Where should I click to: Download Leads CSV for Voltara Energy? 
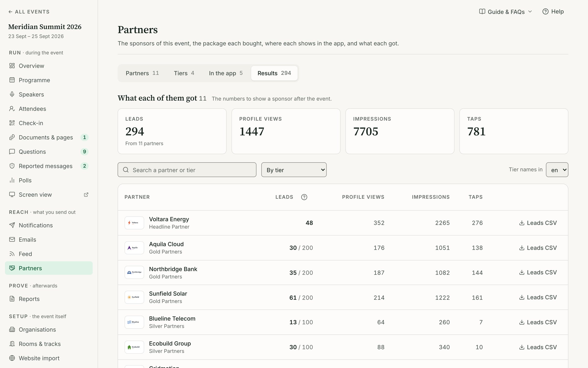(x=538, y=223)
